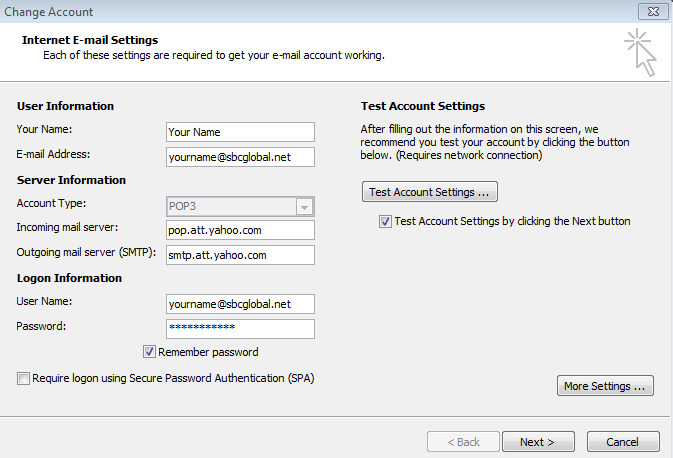Focus the Password field

click(240, 329)
